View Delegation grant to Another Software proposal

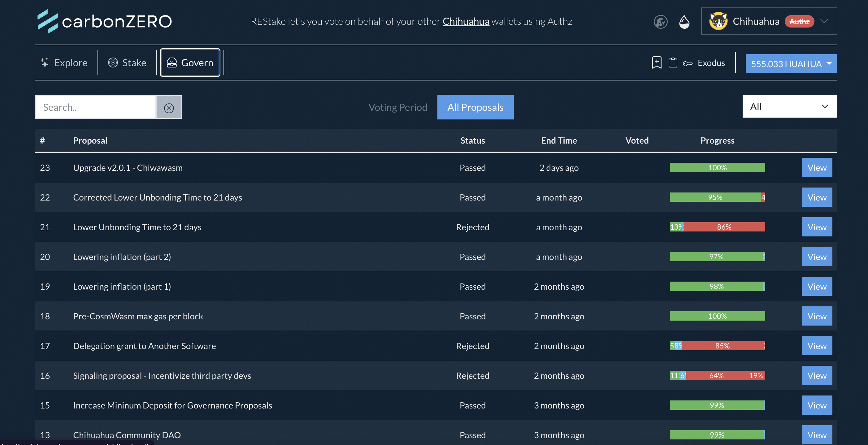point(817,346)
